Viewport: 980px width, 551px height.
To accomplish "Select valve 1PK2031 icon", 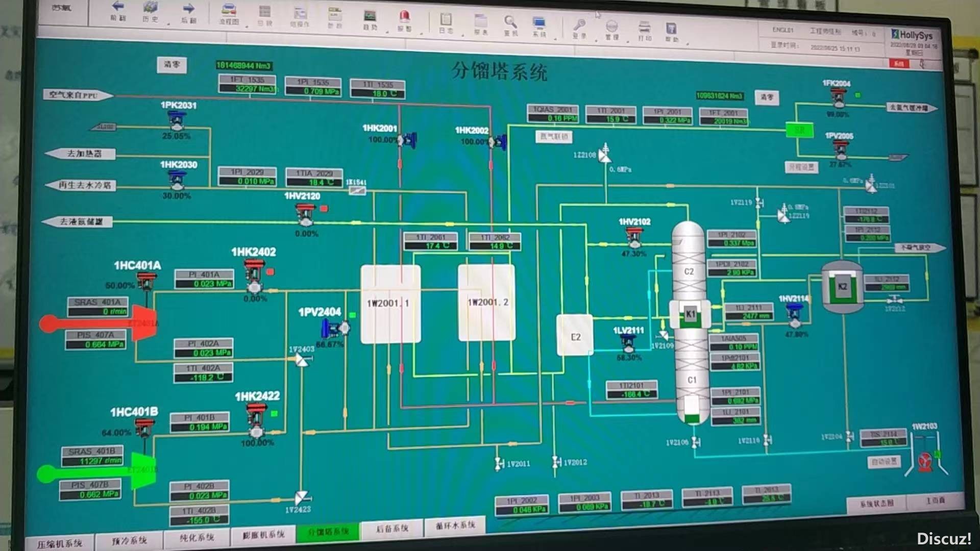I will pos(177,121).
